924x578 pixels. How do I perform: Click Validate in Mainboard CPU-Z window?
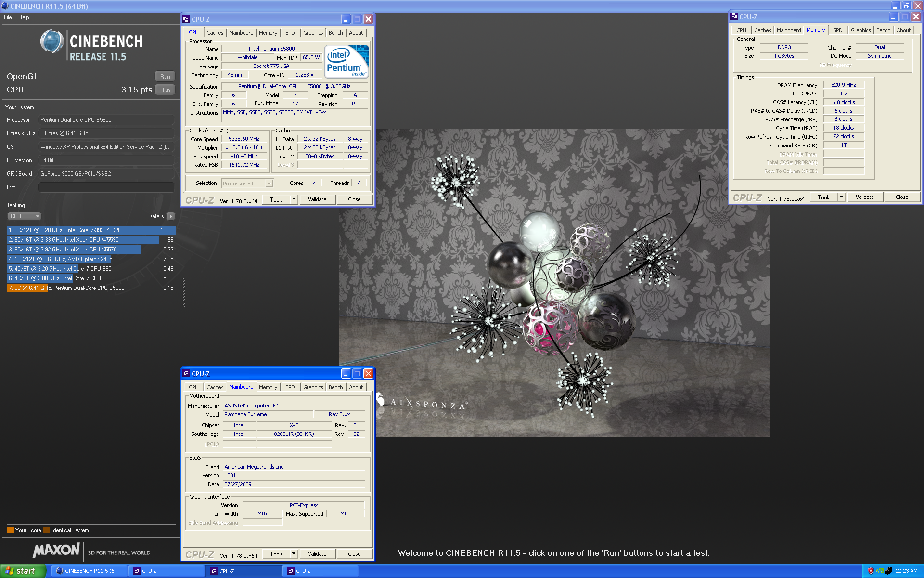coord(317,554)
